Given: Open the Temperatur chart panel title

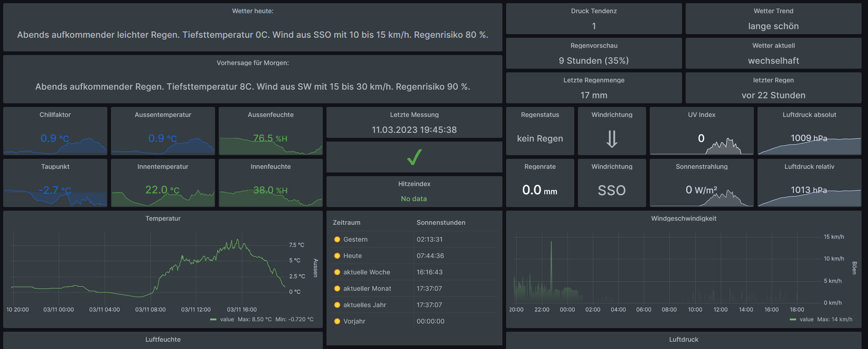Looking at the screenshot, I should [x=163, y=218].
